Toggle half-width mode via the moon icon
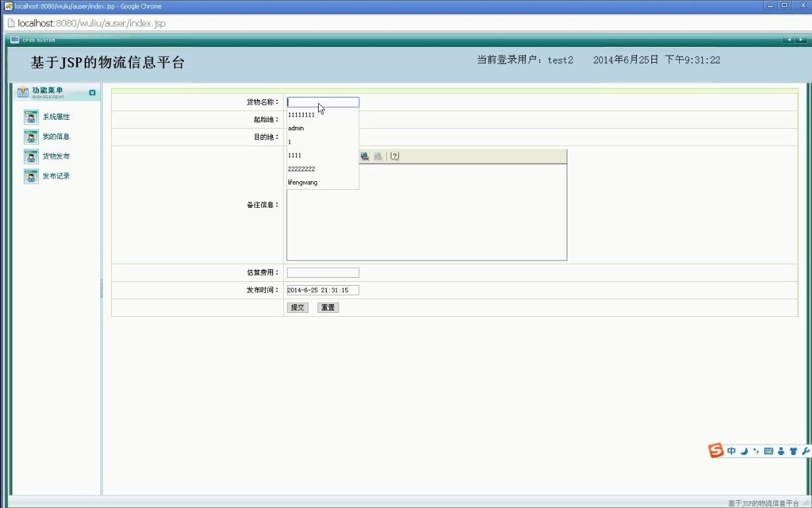This screenshot has width=812, height=508. [x=745, y=451]
